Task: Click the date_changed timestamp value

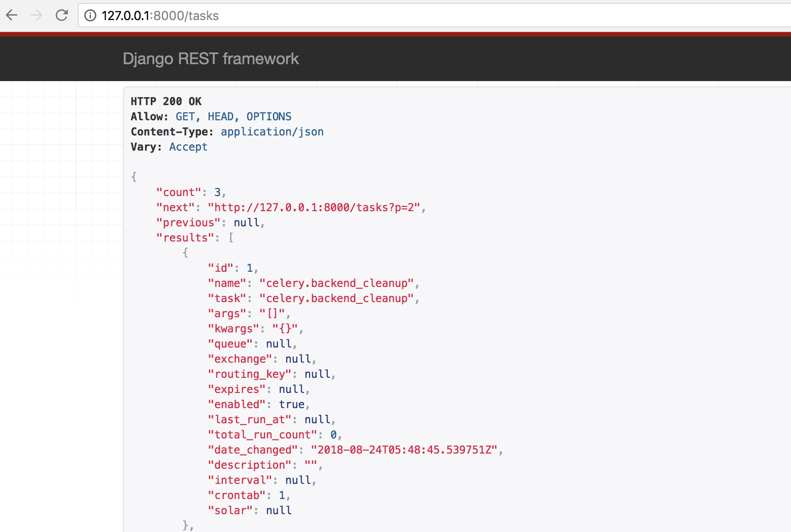Action: 404,450
